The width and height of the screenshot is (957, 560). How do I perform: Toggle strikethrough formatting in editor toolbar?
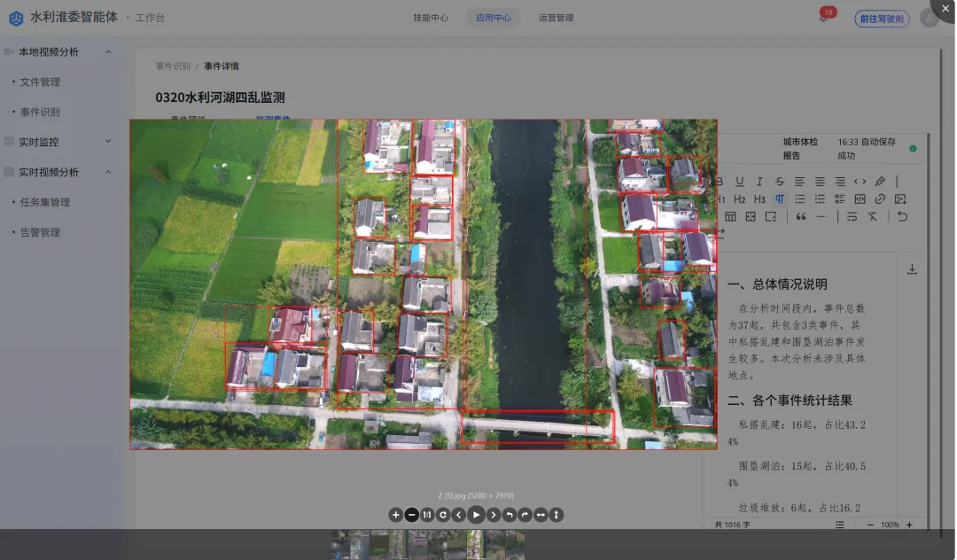(780, 182)
